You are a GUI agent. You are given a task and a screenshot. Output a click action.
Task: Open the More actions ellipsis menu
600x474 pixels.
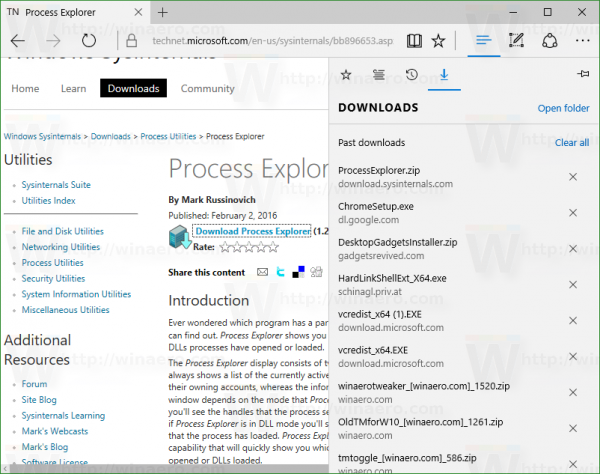coord(582,41)
